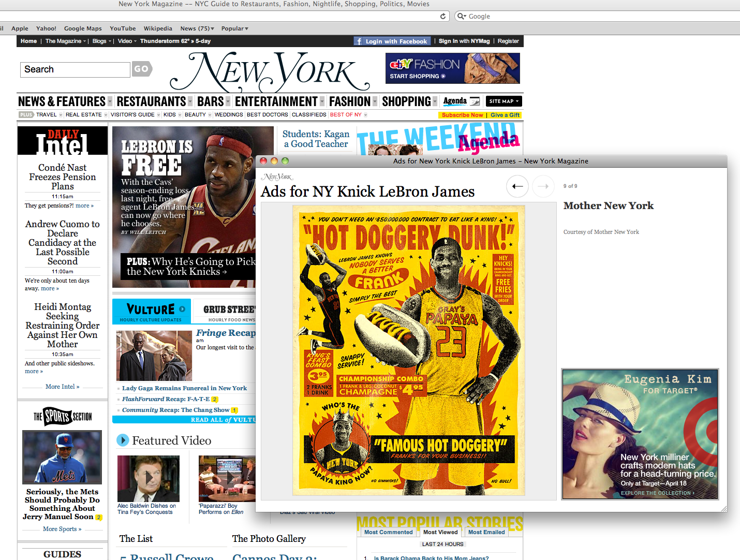Play the 'Paparazzi' Boy video thumbnail
The height and width of the screenshot is (560, 740).
[227, 478]
